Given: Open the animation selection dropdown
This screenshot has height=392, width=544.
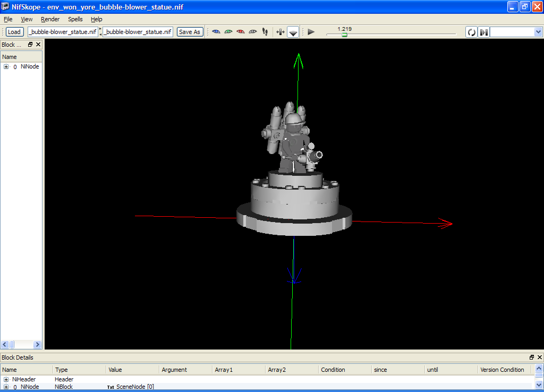Looking at the screenshot, I should pyautogui.click(x=538, y=32).
